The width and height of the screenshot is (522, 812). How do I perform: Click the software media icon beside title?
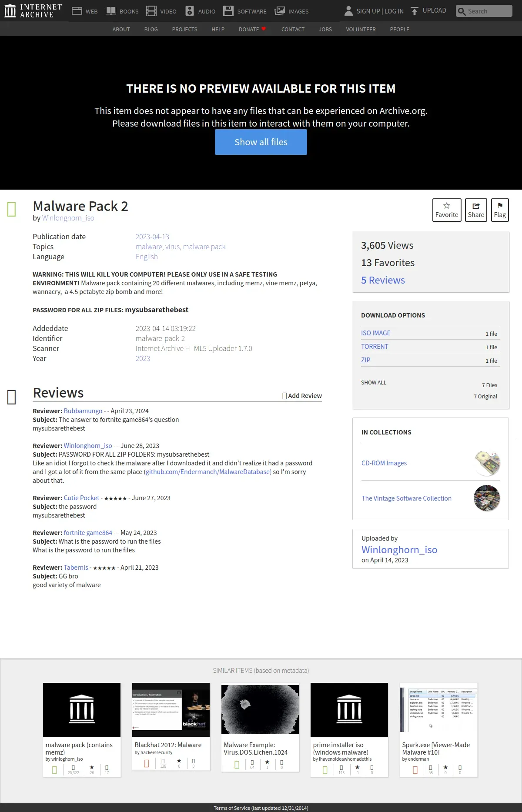click(x=12, y=209)
